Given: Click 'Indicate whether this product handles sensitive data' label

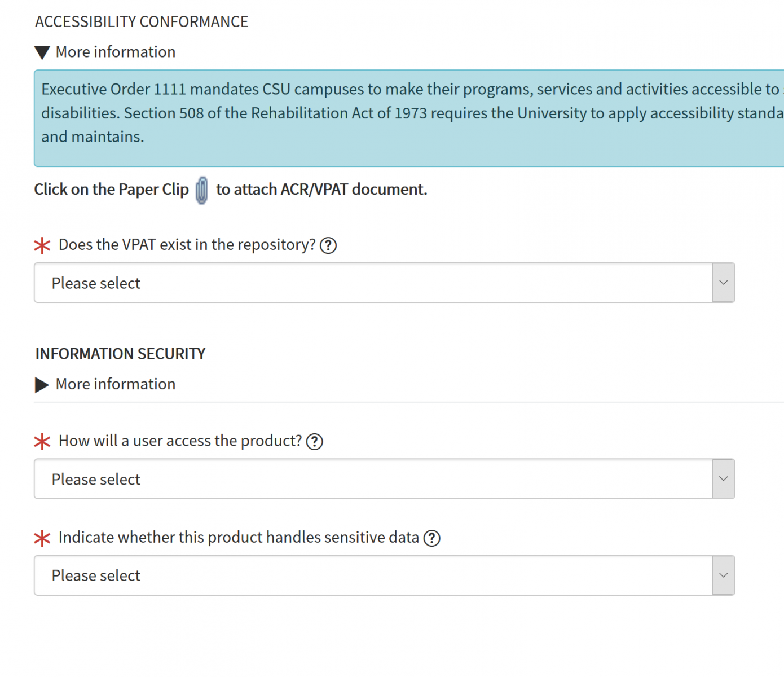Looking at the screenshot, I should click(x=239, y=538).
